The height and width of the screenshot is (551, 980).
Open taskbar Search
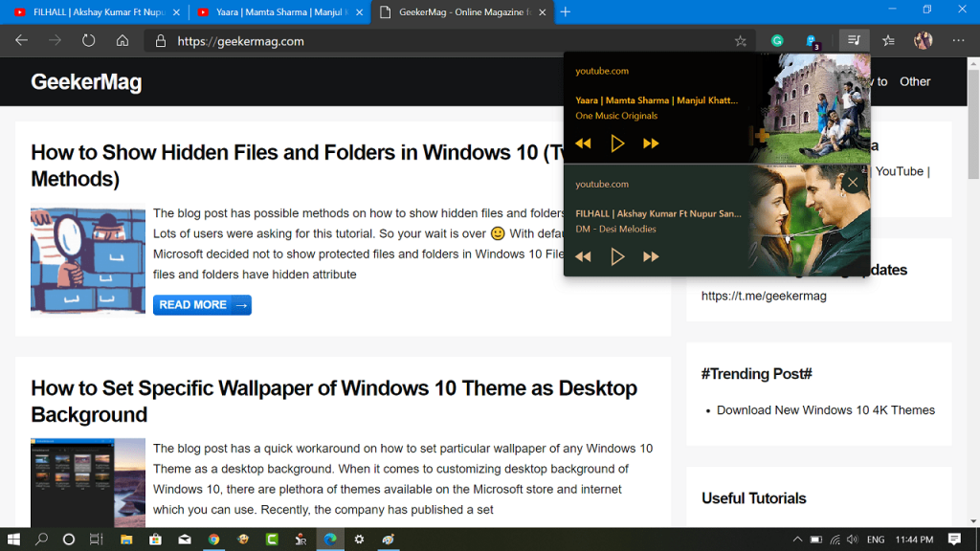pos(41,540)
